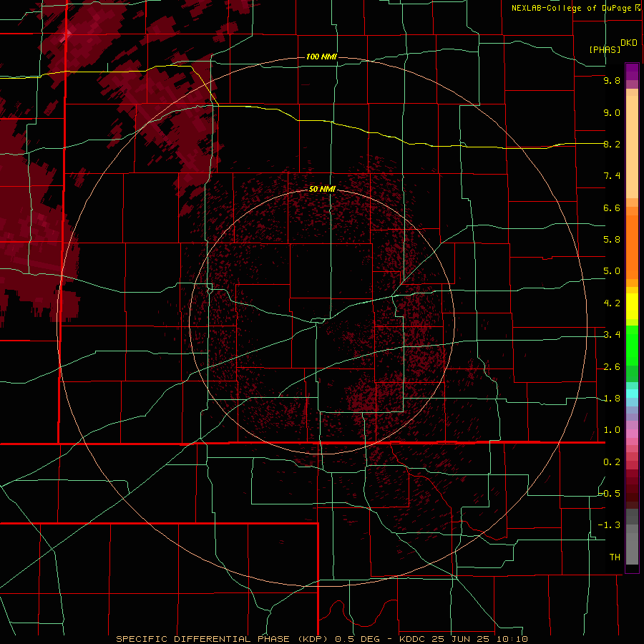Select the cyan segment of color bar
This screenshot has width=644, height=644.
(x=632, y=394)
